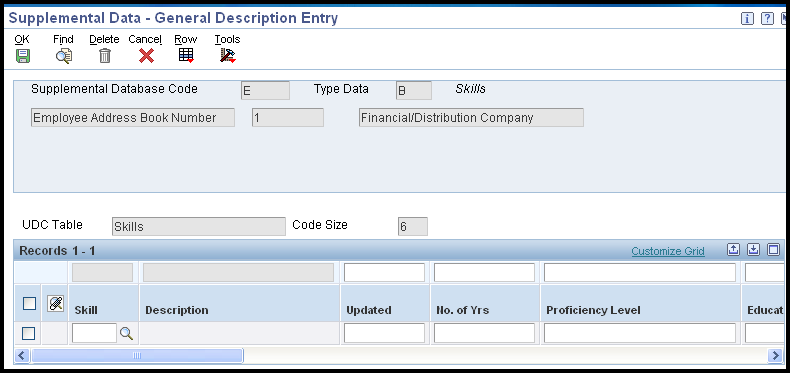Open the Customize Grid link
Screen dimensions: 790x373
668,251
